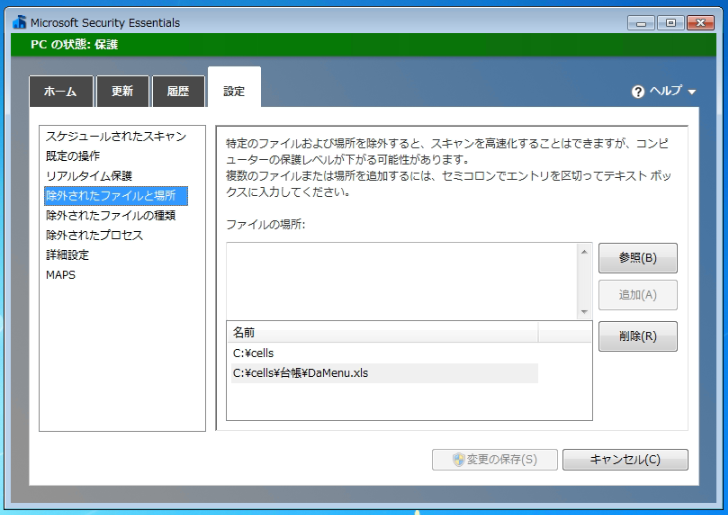Click the shield icon on the 変更の保存 button
This screenshot has width=728, height=515.
click(458, 459)
